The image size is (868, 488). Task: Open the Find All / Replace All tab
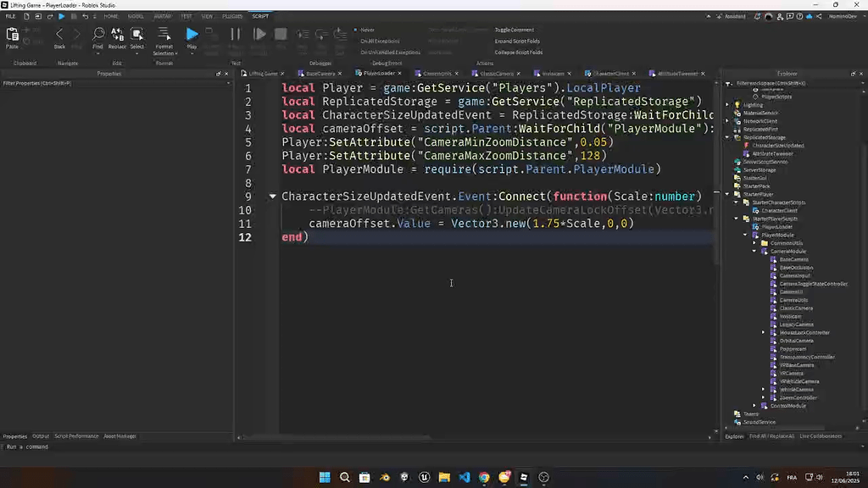coord(771,436)
